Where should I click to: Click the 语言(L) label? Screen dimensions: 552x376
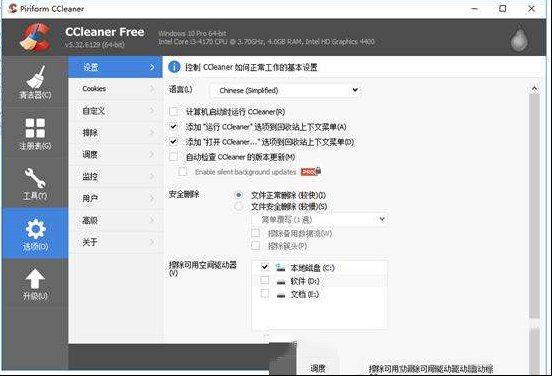[180, 89]
